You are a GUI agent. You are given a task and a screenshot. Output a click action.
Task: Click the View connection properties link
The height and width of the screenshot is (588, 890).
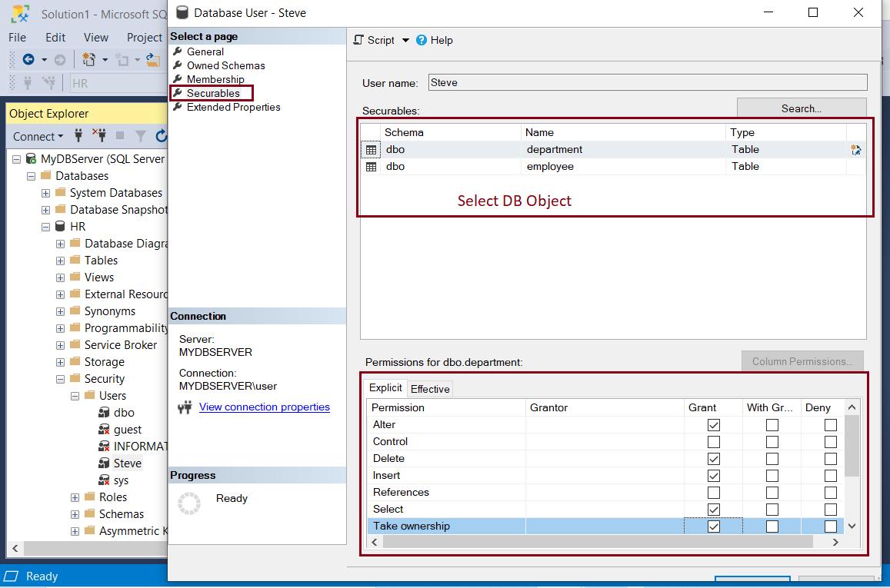(264, 407)
